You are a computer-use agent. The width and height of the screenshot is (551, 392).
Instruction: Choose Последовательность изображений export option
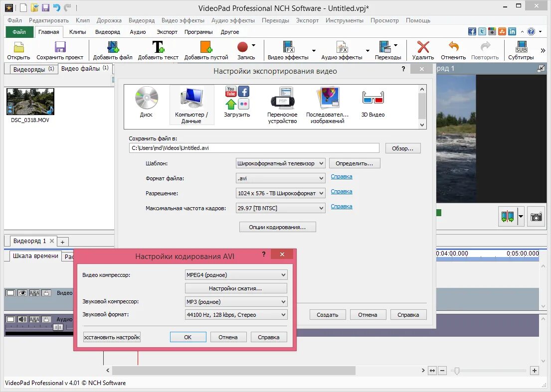click(328, 105)
